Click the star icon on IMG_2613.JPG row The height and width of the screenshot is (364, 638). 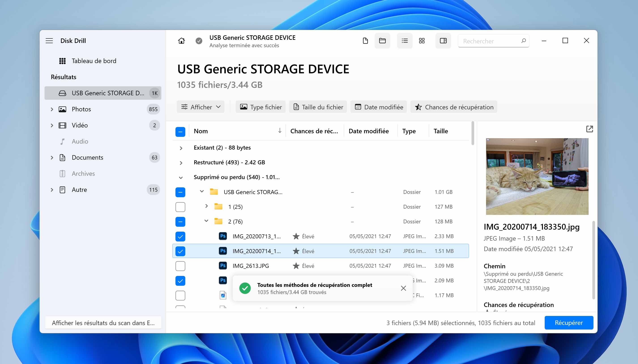(296, 266)
